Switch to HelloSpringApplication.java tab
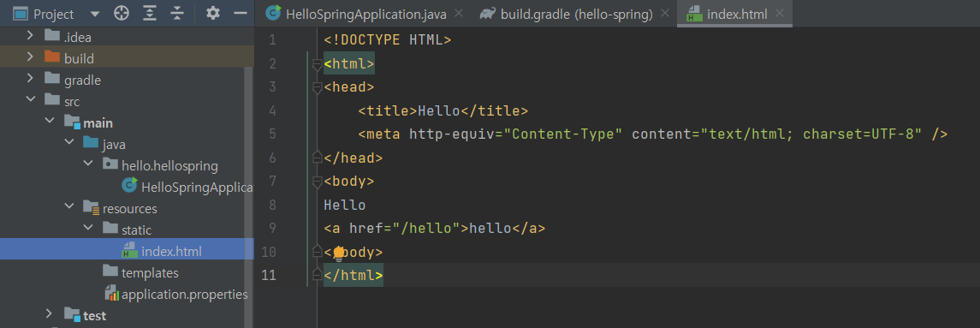The width and height of the screenshot is (980, 328). pyautogui.click(x=365, y=14)
